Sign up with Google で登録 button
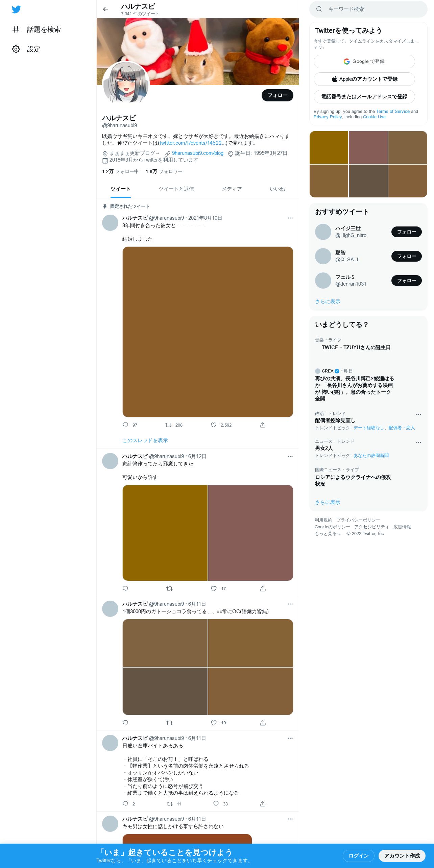This screenshot has width=434, height=868. coord(364,61)
